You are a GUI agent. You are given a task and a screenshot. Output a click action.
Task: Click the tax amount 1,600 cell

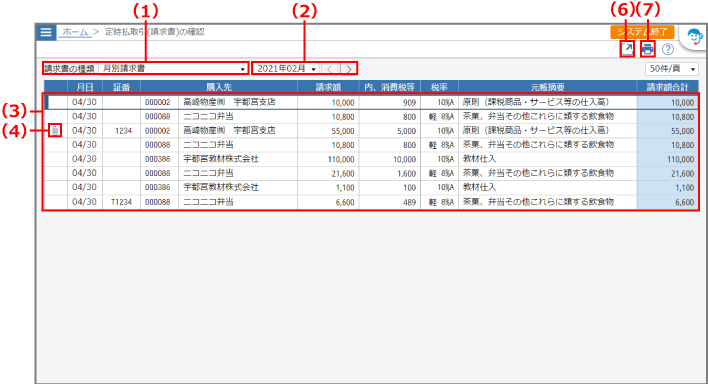pyautogui.click(x=390, y=173)
